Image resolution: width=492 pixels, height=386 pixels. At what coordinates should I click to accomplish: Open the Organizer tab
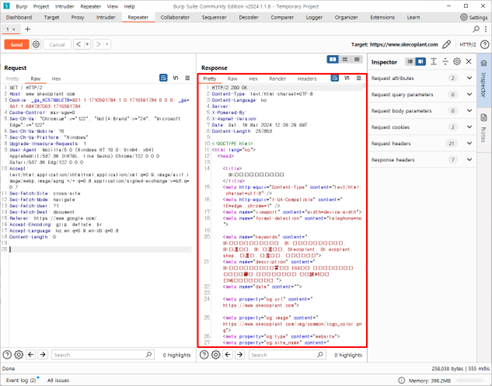pos(346,17)
